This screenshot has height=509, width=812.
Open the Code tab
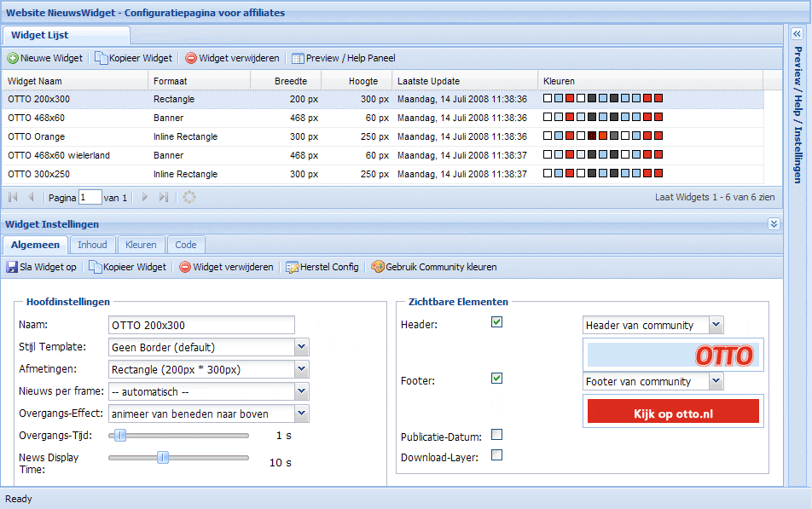pos(186,245)
